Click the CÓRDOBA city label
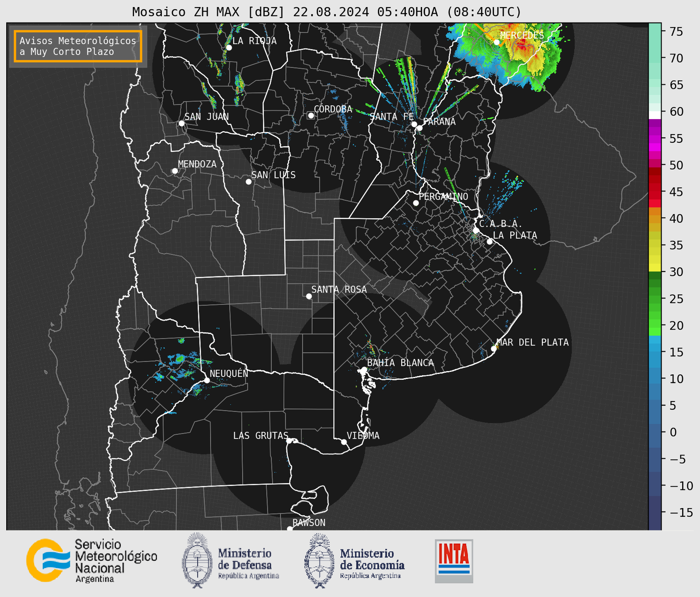This screenshot has width=700, height=597. pyautogui.click(x=333, y=109)
